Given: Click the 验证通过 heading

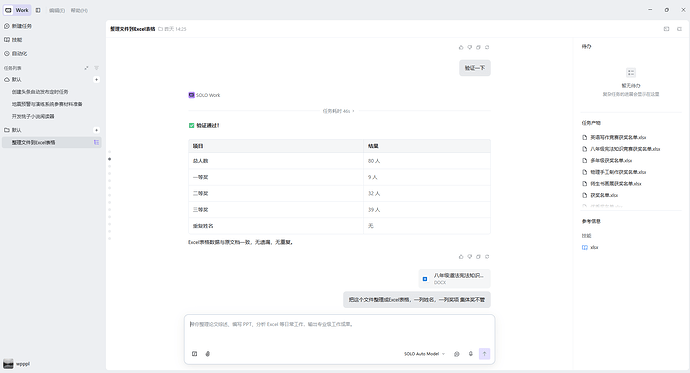Looking at the screenshot, I should [208, 125].
